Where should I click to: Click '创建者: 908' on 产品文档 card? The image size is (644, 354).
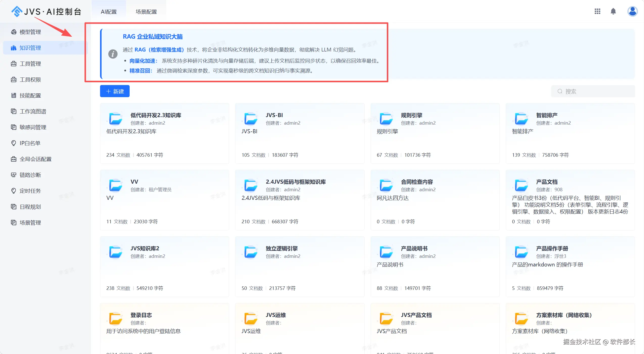click(x=549, y=189)
